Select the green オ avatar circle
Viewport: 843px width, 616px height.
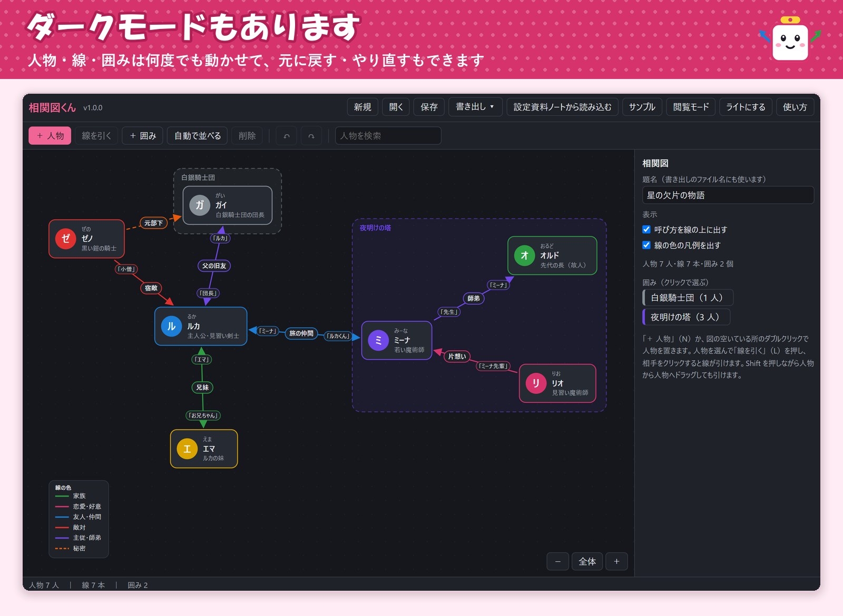click(524, 255)
